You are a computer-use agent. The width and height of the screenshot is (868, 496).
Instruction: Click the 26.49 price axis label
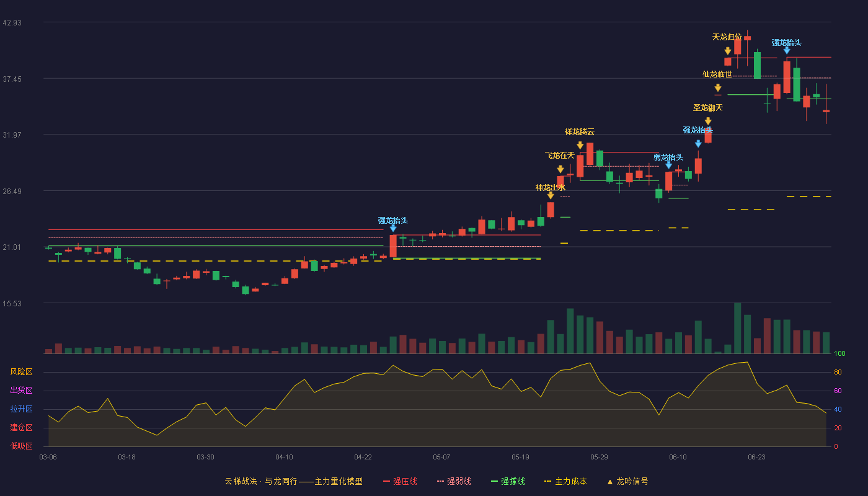point(12,191)
